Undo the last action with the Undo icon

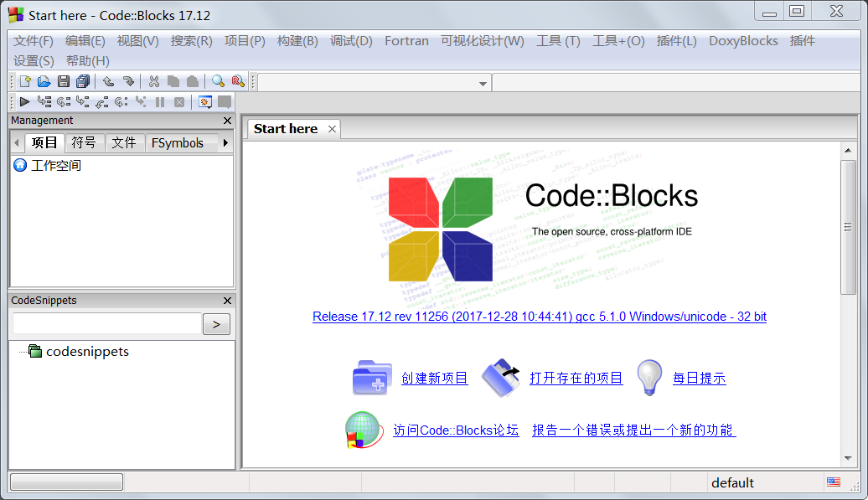pos(108,80)
